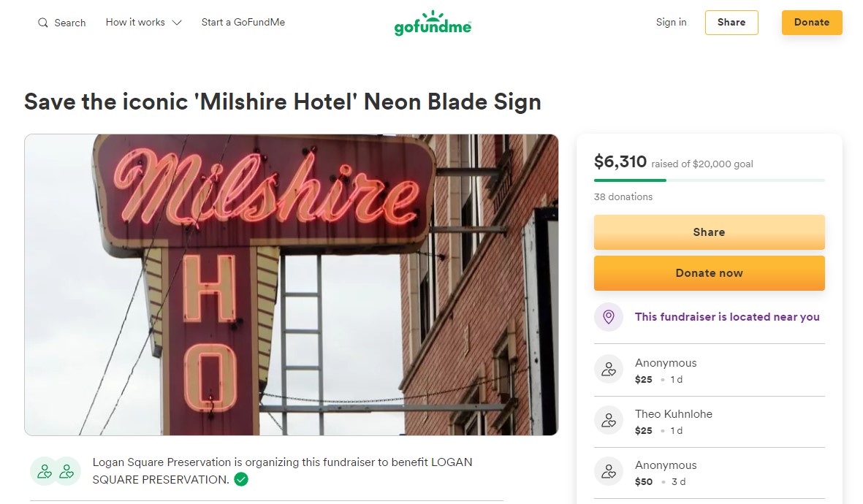The height and width of the screenshot is (504, 863).
Task: Click the fundraising progress bar
Action: coord(709,180)
